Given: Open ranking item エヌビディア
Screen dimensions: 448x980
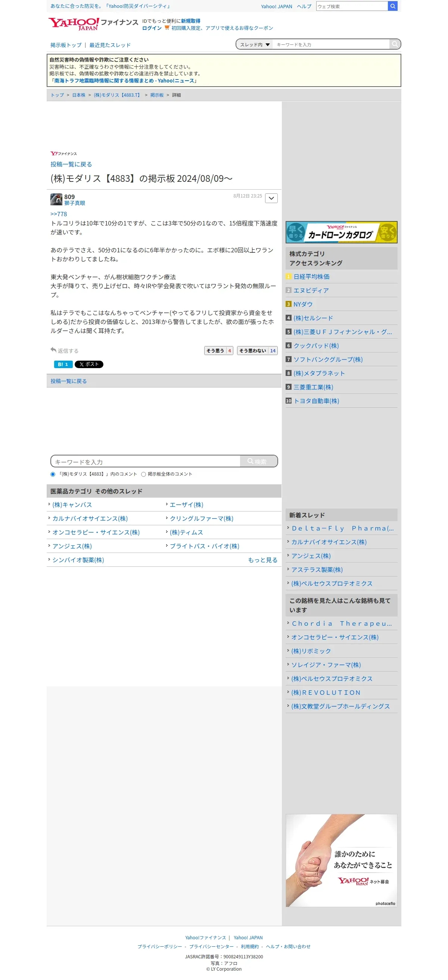Looking at the screenshot, I should tap(311, 290).
